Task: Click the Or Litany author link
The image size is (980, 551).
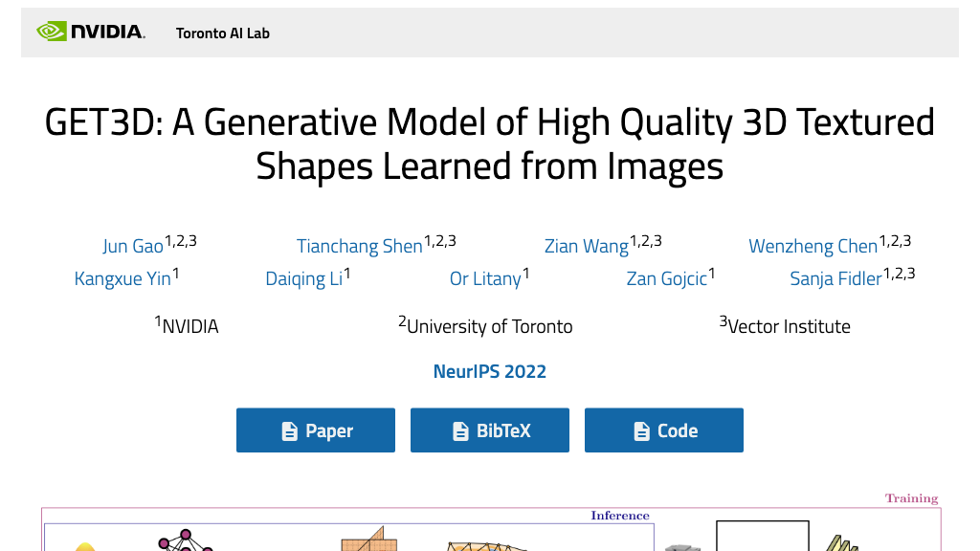Action: [x=485, y=279]
